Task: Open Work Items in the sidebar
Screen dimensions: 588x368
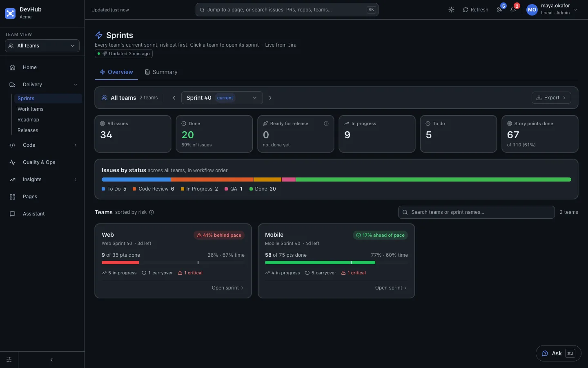Action: coord(47,109)
